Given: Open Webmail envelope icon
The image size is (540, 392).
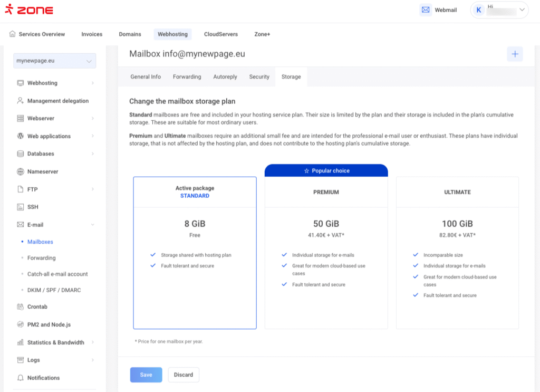Looking at the screenshot, I should pos(426,10).
